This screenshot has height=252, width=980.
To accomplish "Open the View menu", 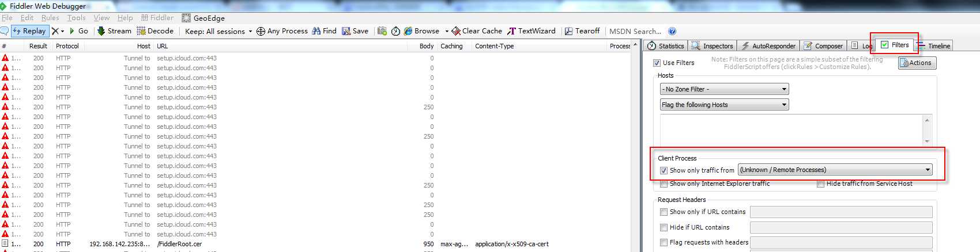I will click(x=101, y=18).
